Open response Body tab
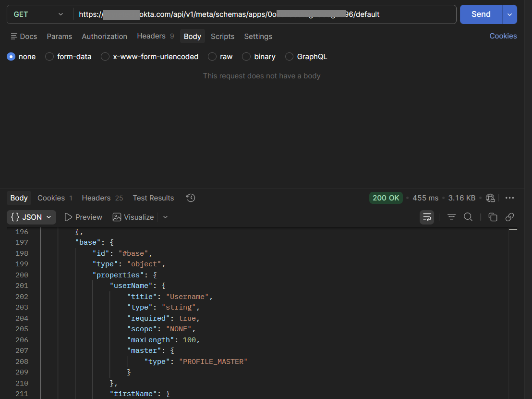 click(x=19, y=198)
